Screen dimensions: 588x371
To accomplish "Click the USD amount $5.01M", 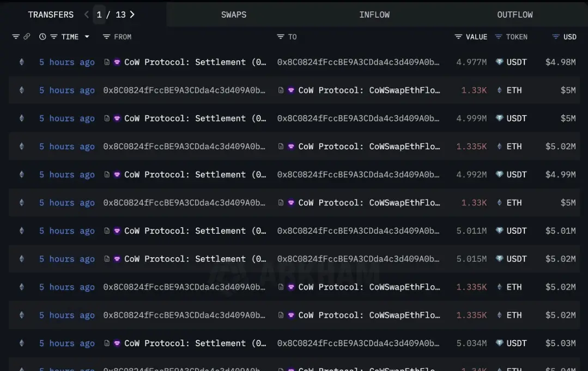I will [560, 231].
